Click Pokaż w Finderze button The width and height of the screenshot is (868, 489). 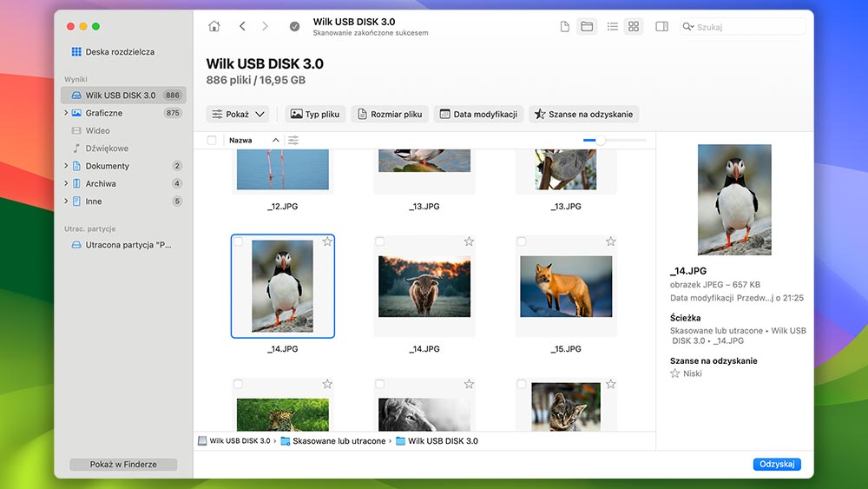pyautogui.click(x=123, y=464)
